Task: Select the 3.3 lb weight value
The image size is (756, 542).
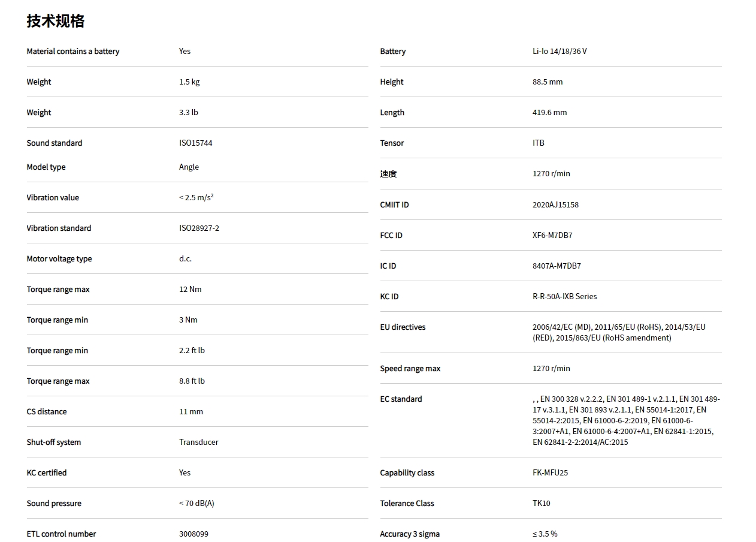Action: 188,113
